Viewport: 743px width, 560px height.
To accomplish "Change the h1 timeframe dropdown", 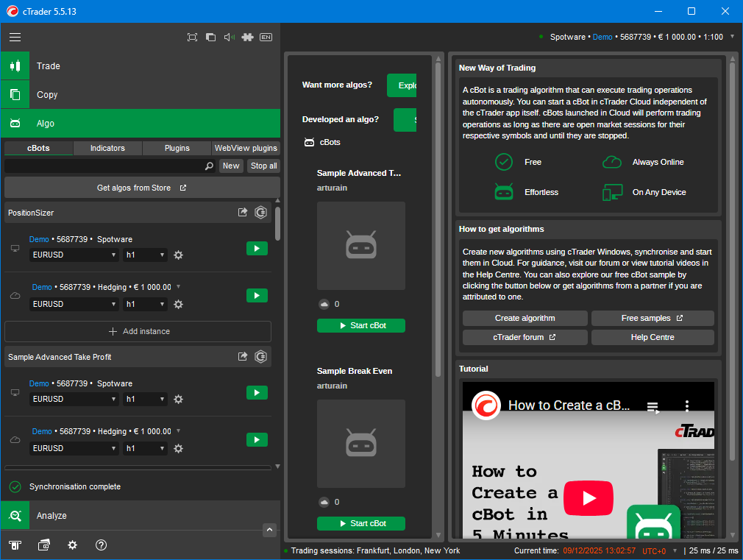I will (145, 255).
